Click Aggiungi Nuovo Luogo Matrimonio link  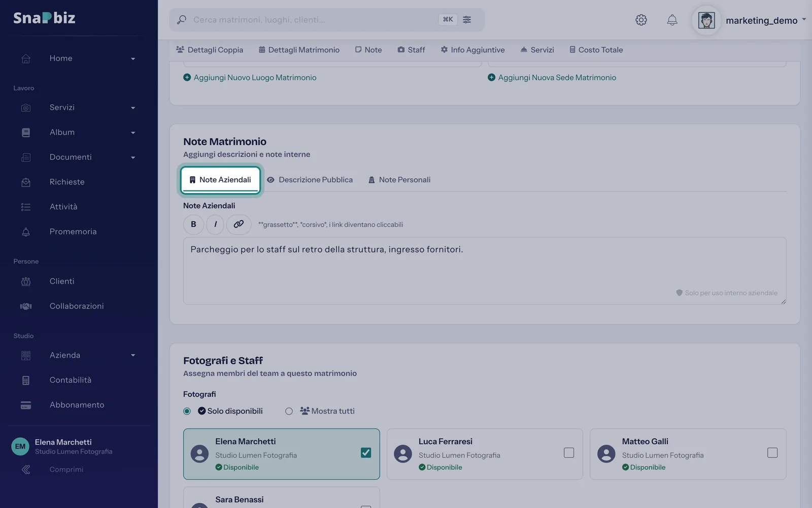(x=250, y=78)
